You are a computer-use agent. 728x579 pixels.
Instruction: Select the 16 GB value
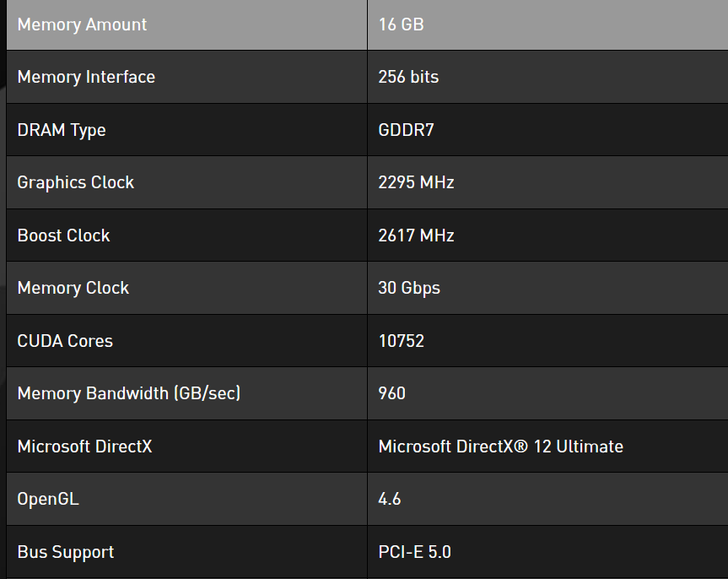(x=401, y=24)
